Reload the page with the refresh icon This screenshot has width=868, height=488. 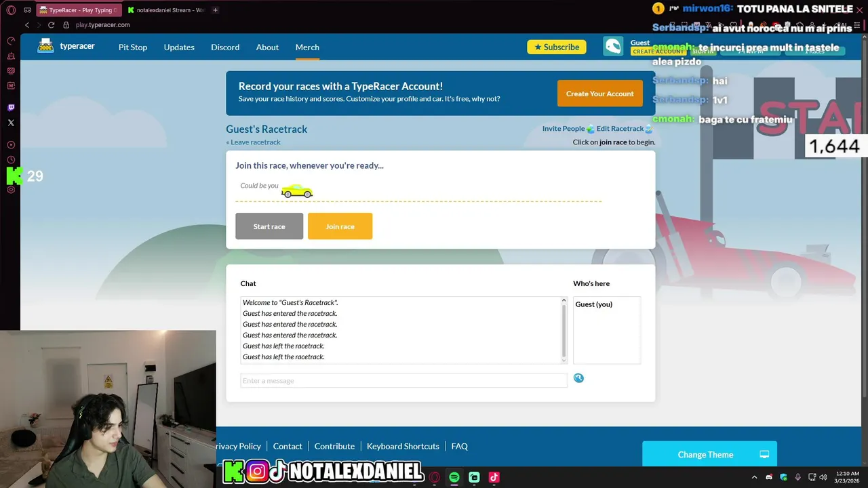[51, 25]
